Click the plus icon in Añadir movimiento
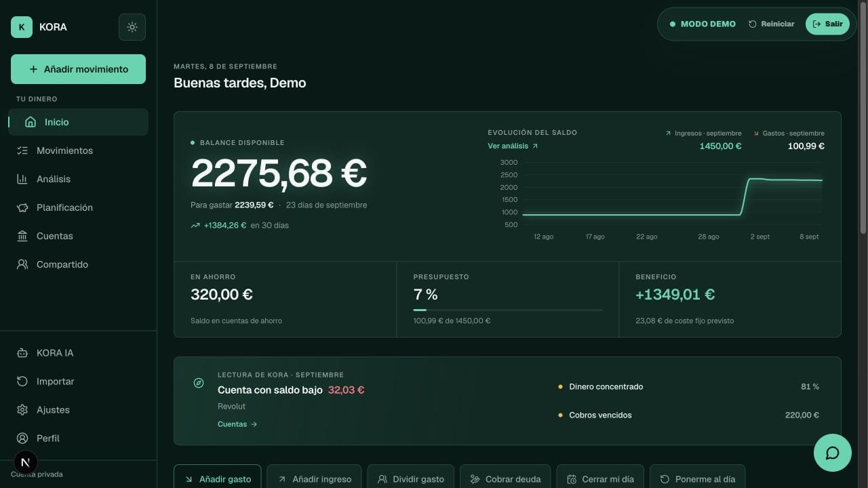868x488 pixels. click(33, 69)
